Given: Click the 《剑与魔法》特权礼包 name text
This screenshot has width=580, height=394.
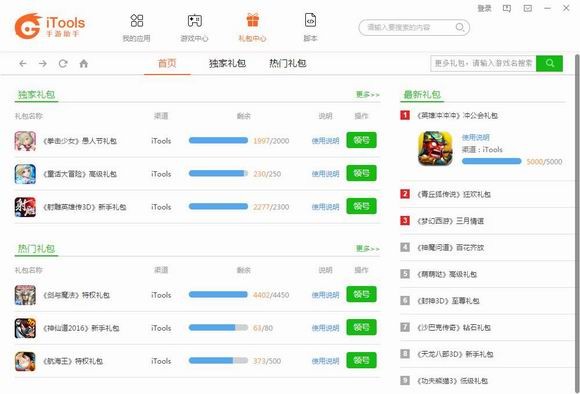Looking at the screenshot, I should pos(76,295).
